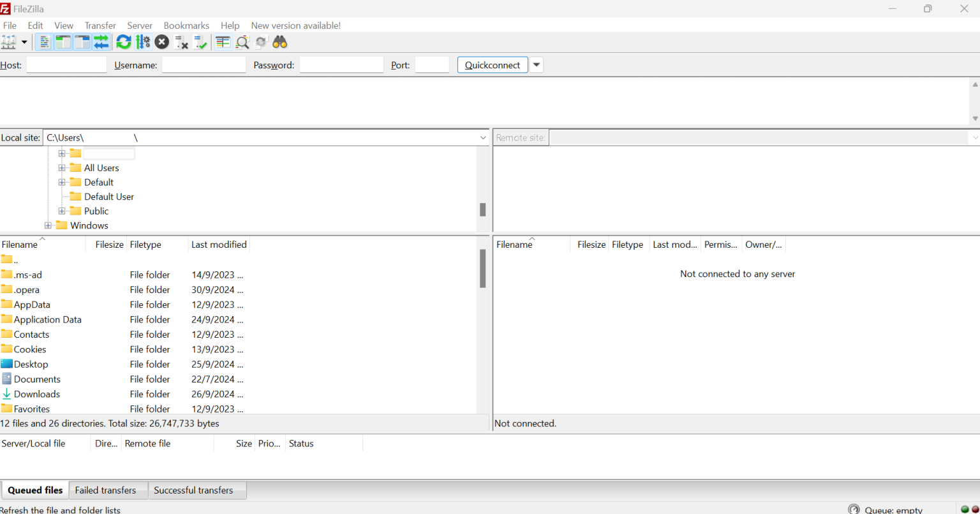Image resolution: width=980 pixels, height=514 pixels.
Task: Toggle the transfer queue pane
Action: 101,42
